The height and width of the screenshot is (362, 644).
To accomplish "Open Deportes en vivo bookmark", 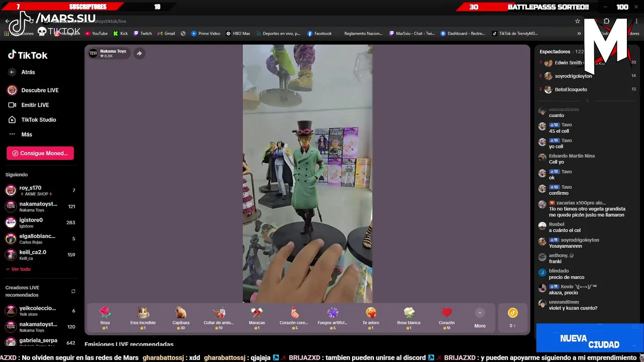I will coord(278,34).
